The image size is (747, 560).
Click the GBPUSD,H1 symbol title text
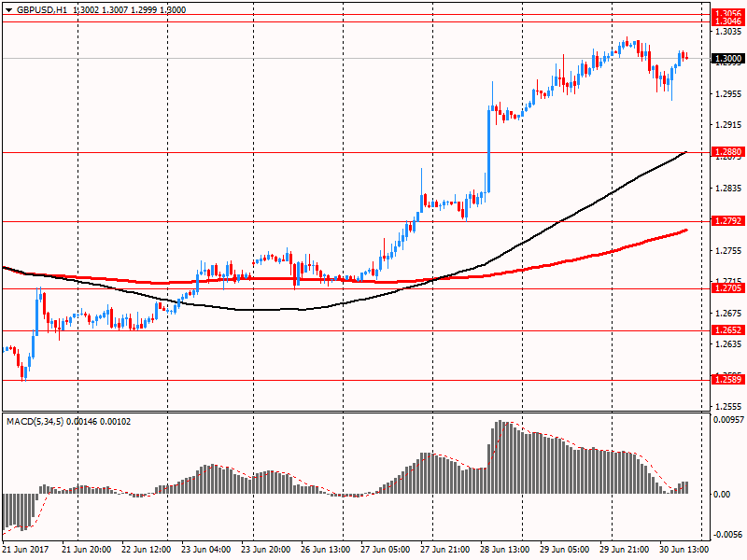42,10
